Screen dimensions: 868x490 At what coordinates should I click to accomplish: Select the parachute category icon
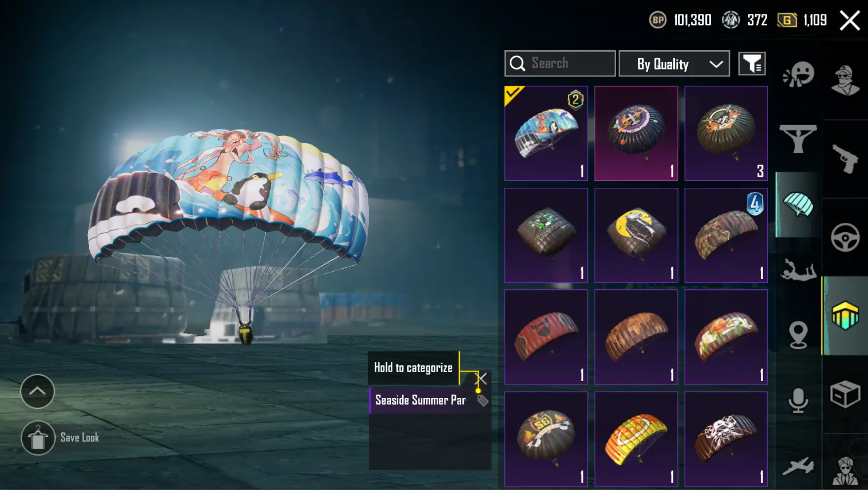798,205
